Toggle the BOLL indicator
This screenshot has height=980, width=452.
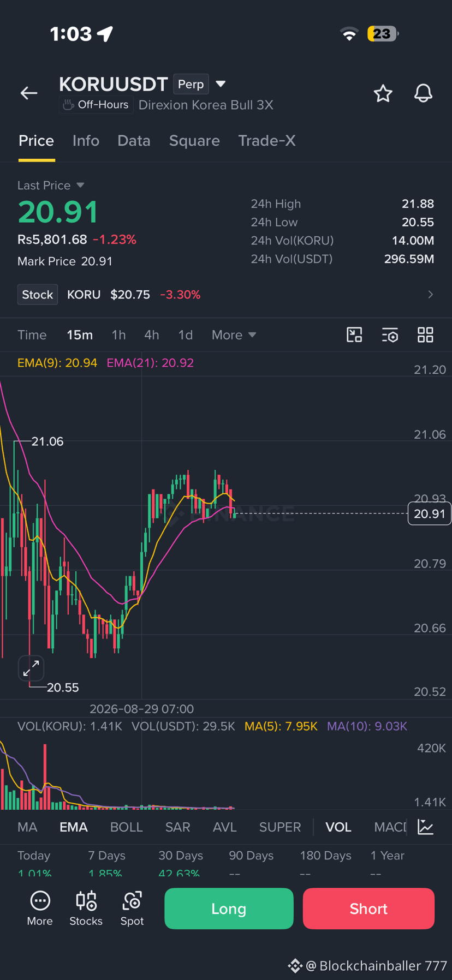[127, 827]
